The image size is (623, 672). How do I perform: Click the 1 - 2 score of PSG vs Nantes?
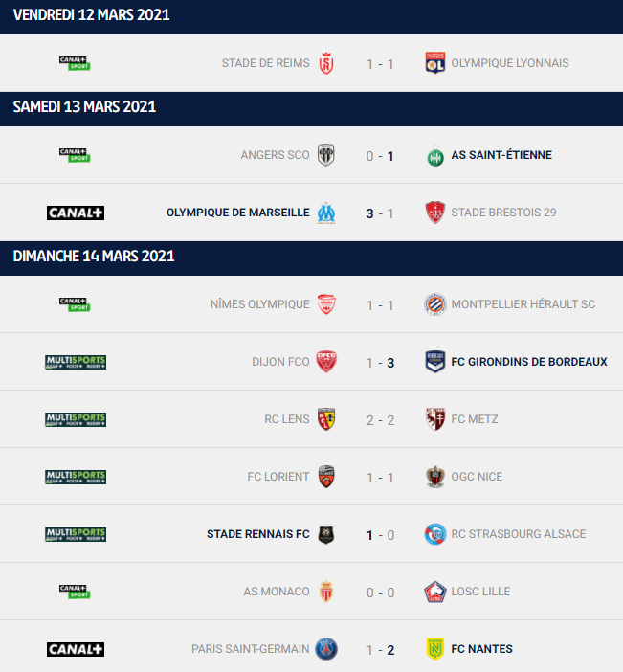[380, 649]
